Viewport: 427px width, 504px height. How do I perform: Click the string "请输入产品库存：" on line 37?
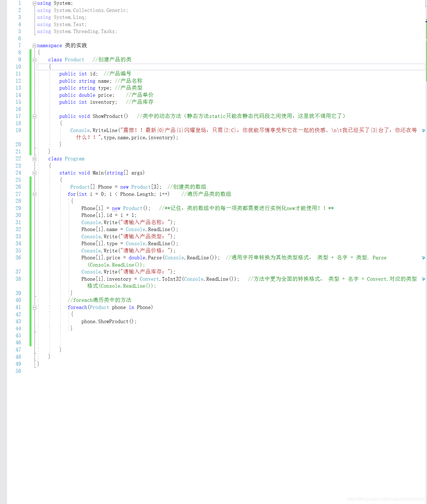coord(146,272)
